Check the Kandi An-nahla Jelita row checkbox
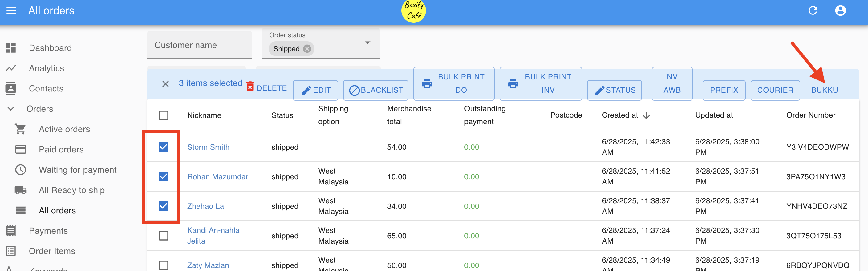The height and width of the screenshot is (271, 868). tap(164, 236)
